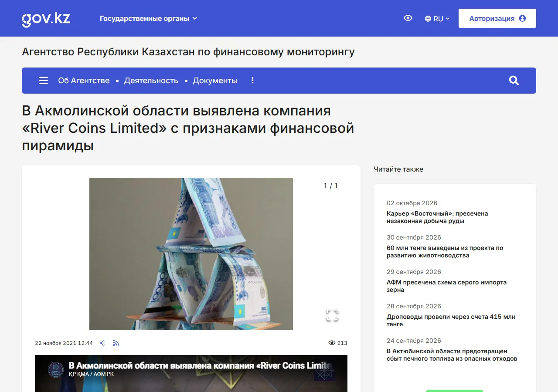Click the search magnifier icon
558x392 pixels.
tap(514, 81)
